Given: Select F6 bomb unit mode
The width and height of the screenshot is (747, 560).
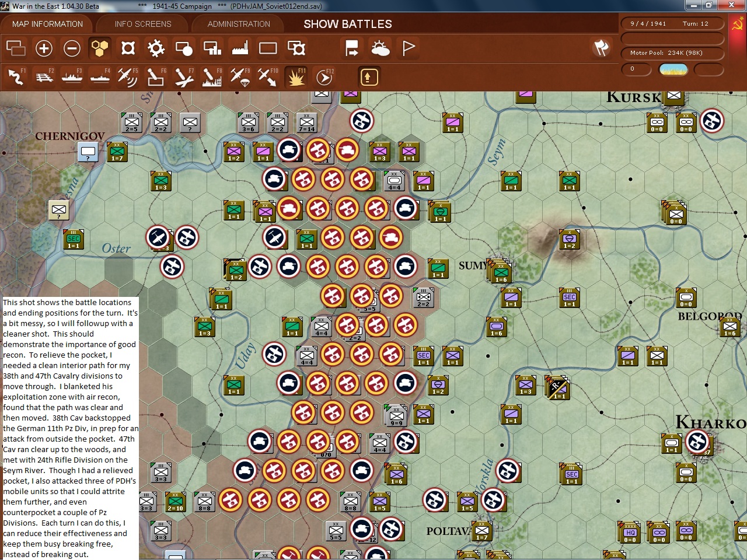Looking at the screenshot, I should click(156, 76).
